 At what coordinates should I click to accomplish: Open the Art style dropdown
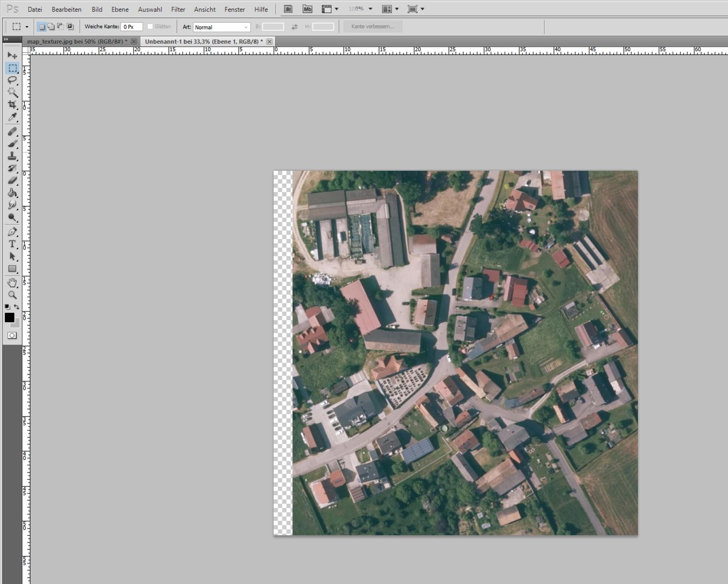tap(221, 27)
